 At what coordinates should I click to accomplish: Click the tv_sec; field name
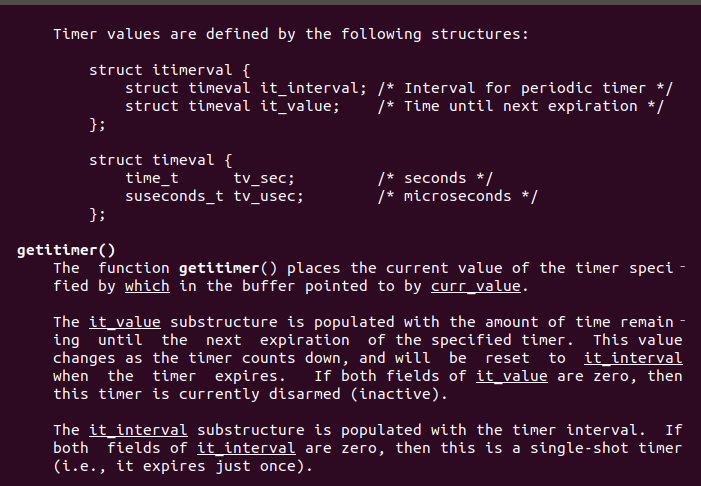(264, 178)
